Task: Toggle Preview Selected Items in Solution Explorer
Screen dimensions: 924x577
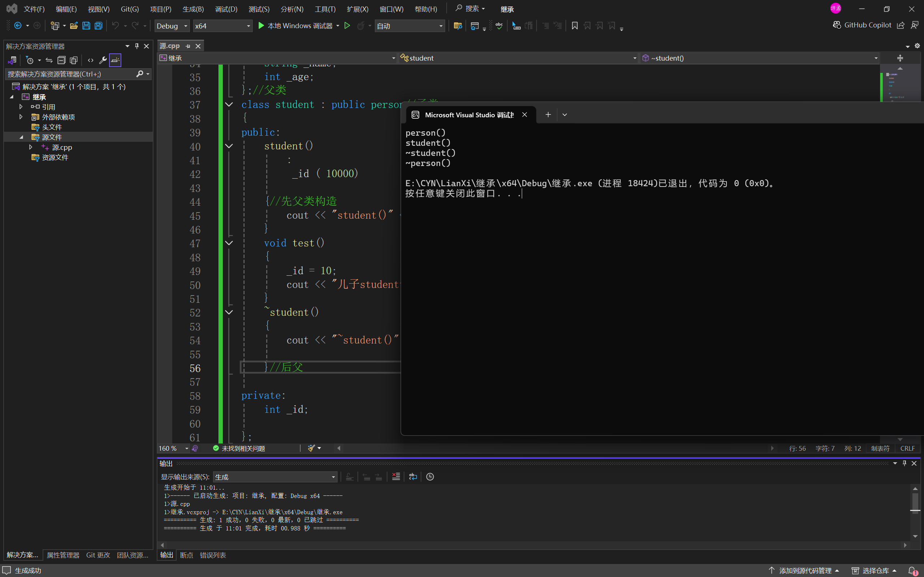Action: (x=115, y=60)
